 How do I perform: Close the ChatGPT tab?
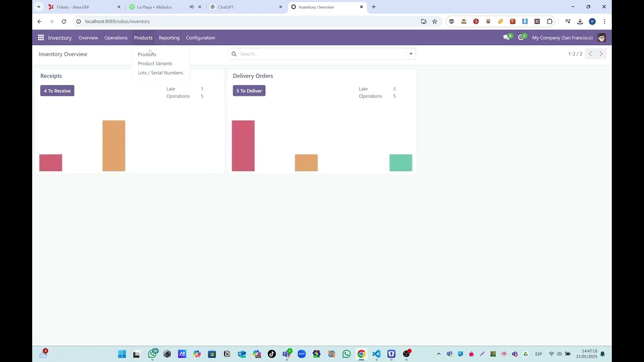click(281, 7)
